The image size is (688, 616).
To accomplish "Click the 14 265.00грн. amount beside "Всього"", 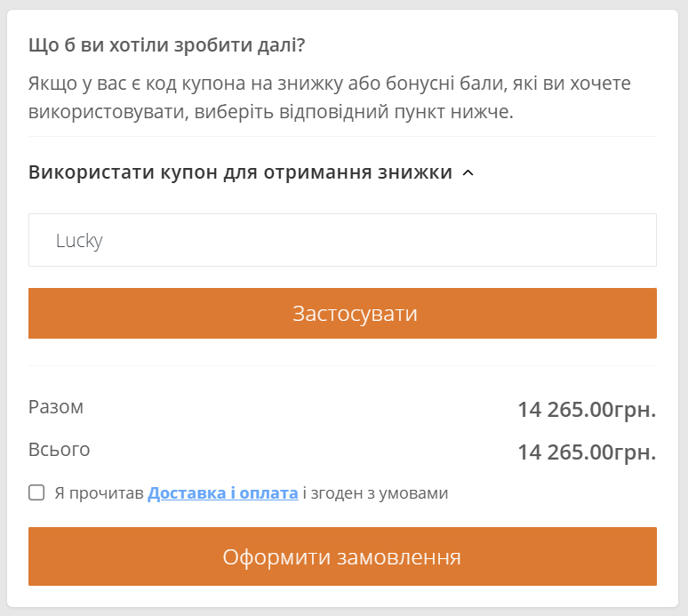I will [x=587, y=452].
